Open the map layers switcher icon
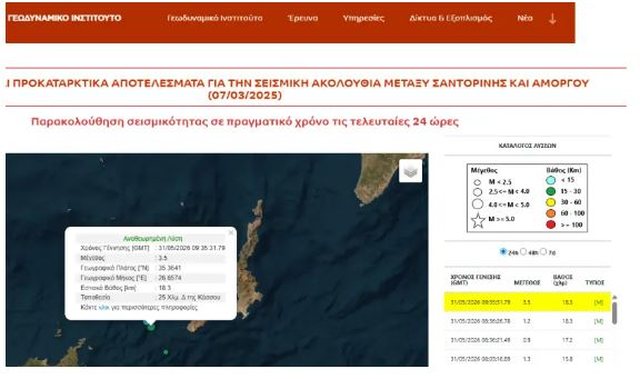 click(410, 171)
